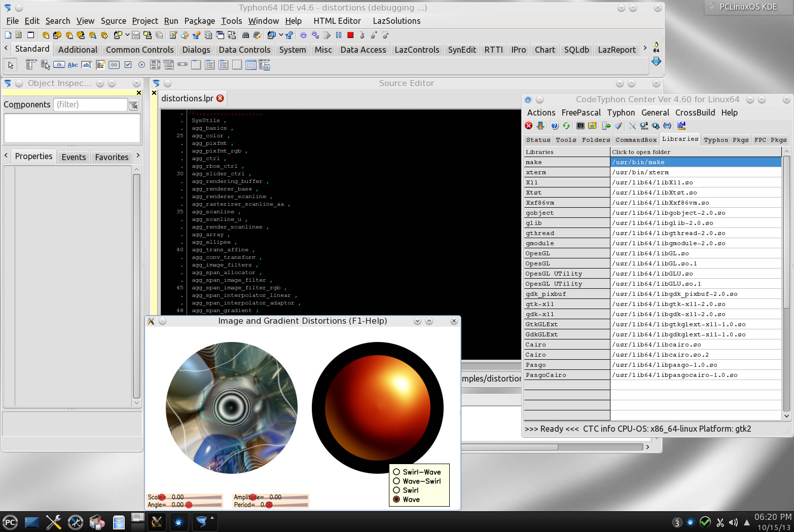Open dropdown arrow beside build-mode icon

(281, 35)
